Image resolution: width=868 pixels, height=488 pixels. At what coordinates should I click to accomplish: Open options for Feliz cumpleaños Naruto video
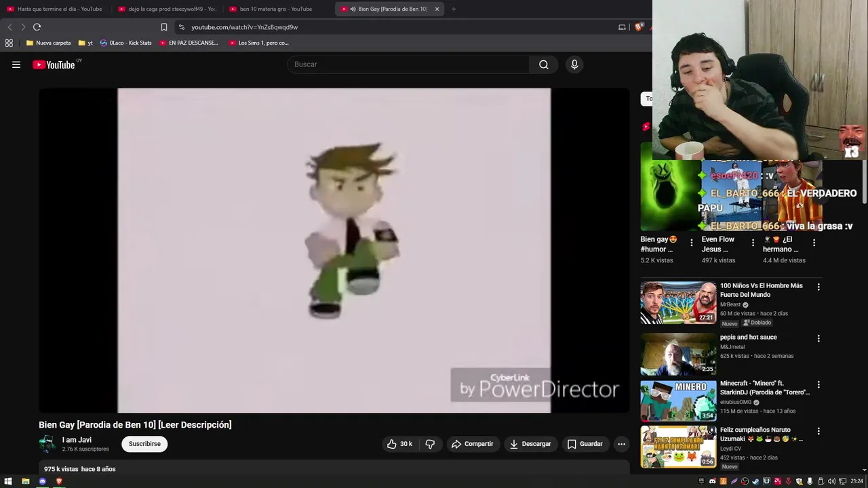coord(818,431)
